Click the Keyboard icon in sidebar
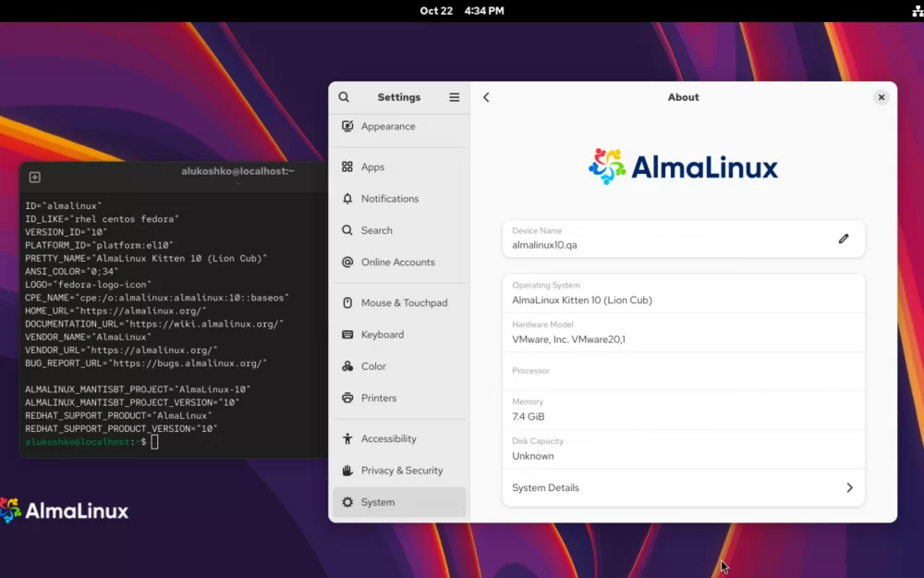The width and height of the screenshot is (924, 578). click(347, 335)
